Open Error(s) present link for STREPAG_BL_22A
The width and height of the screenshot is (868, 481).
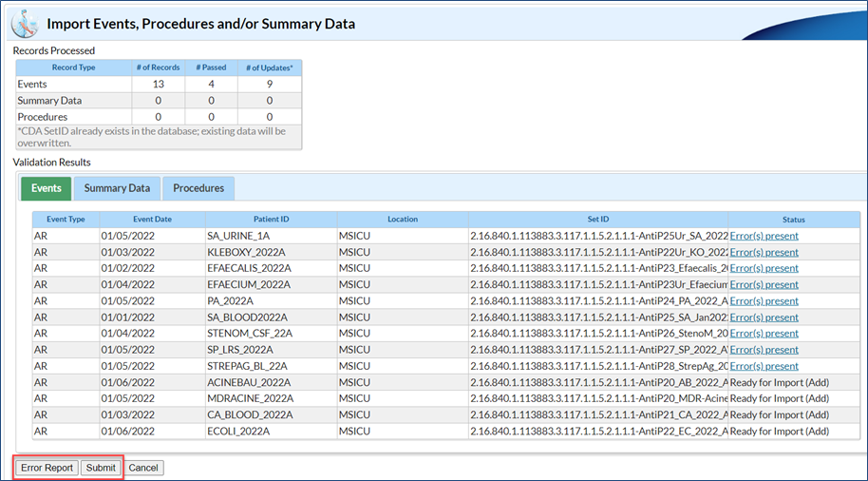tap(764, 366)
